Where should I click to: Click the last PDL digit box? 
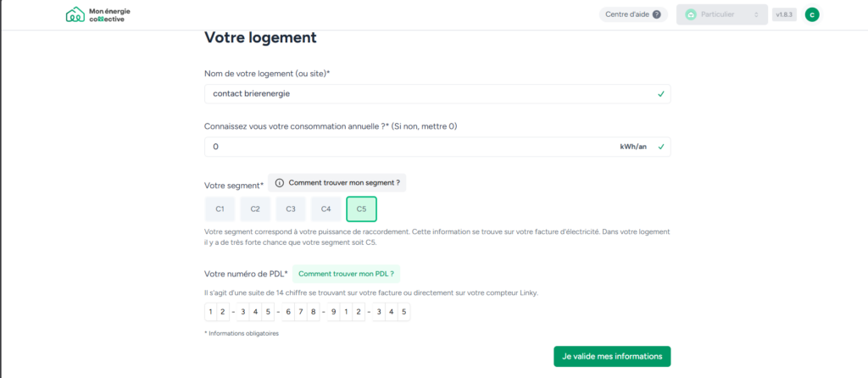(x=404, y=312)
